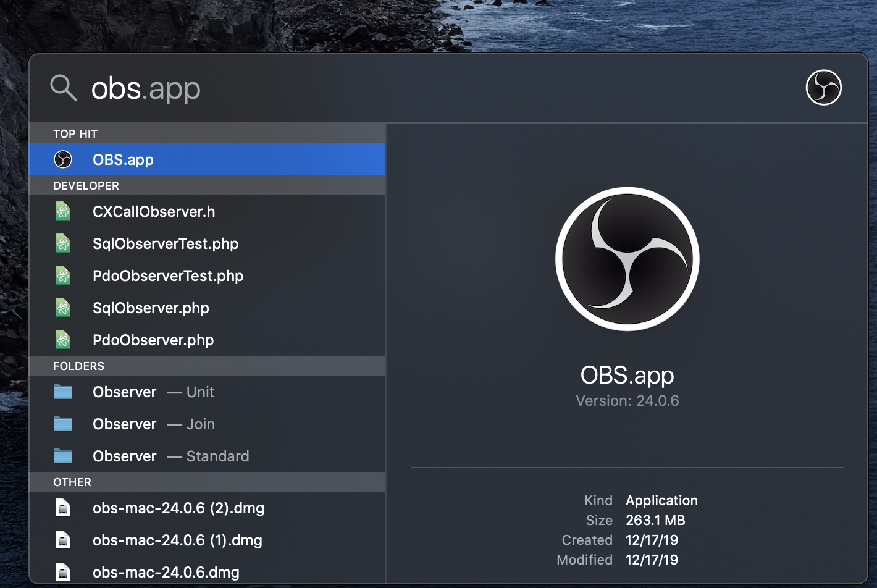
Task: Click the Modified date 12/17/19
Action: coord(652,560)
